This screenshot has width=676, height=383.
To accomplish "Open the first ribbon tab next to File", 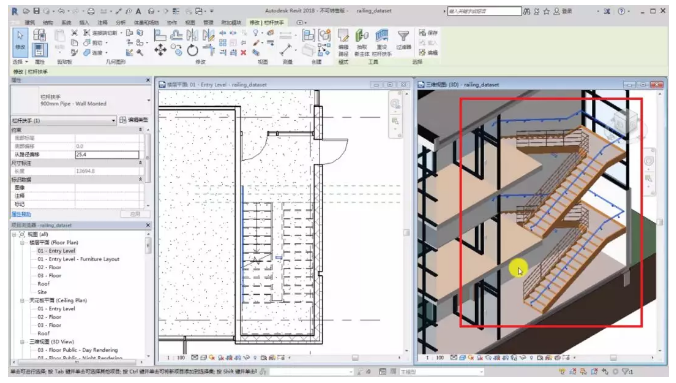I will 29,22.
